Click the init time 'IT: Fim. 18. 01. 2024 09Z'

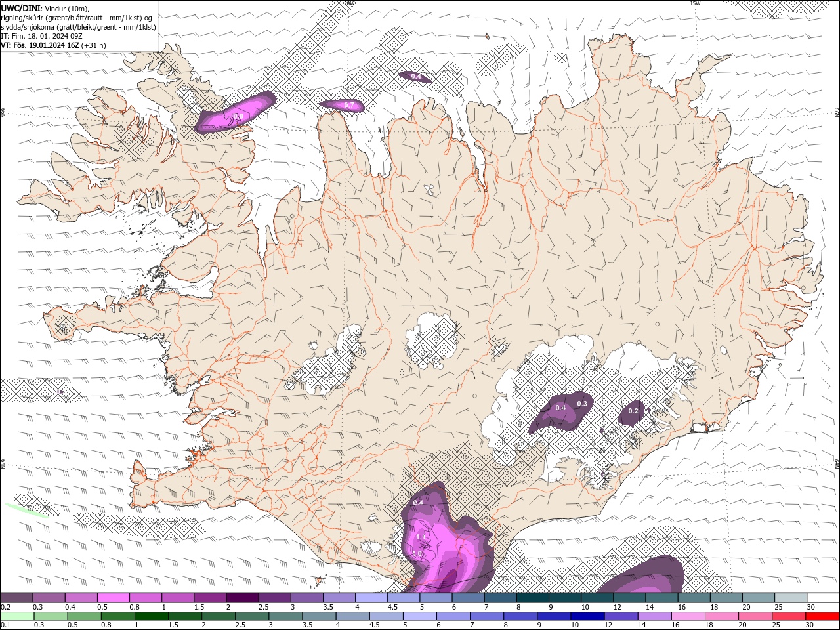41,36
